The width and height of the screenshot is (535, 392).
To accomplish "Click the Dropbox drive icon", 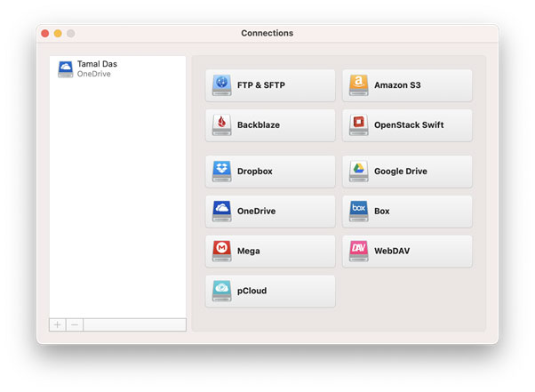I will [221, 172].
